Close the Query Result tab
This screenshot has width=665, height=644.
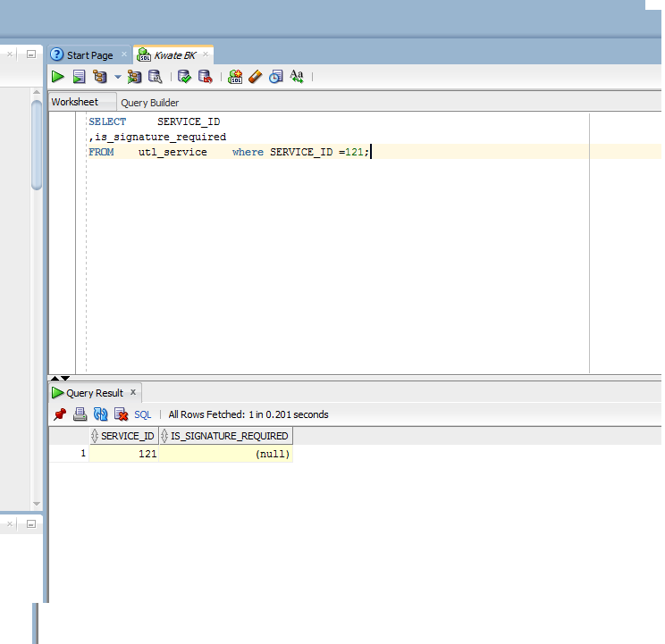tap(133, 392)
